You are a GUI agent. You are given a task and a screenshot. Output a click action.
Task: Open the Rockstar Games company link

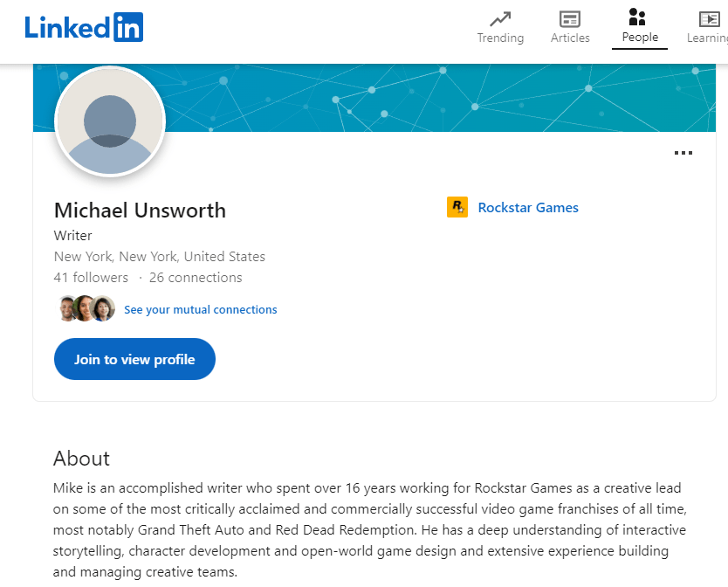[528, 208]
